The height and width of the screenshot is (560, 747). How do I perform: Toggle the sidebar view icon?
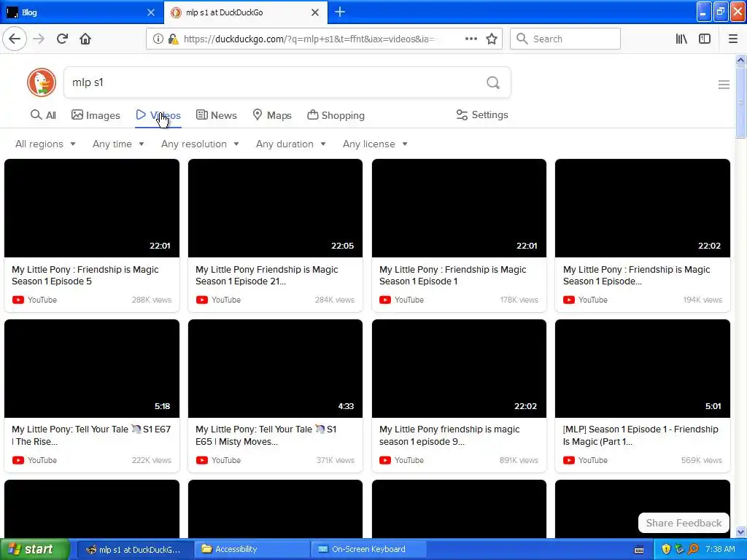pos(705,39)
